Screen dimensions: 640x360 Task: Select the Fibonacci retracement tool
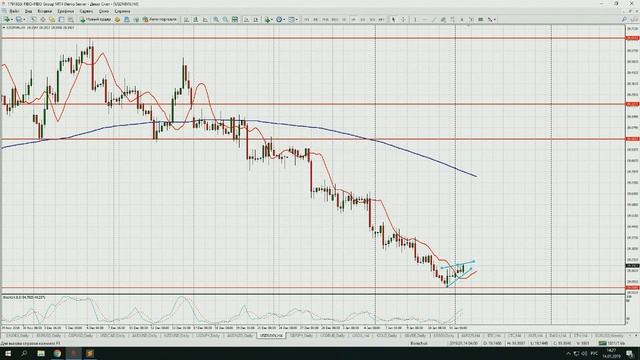click(x=452, y=20)
